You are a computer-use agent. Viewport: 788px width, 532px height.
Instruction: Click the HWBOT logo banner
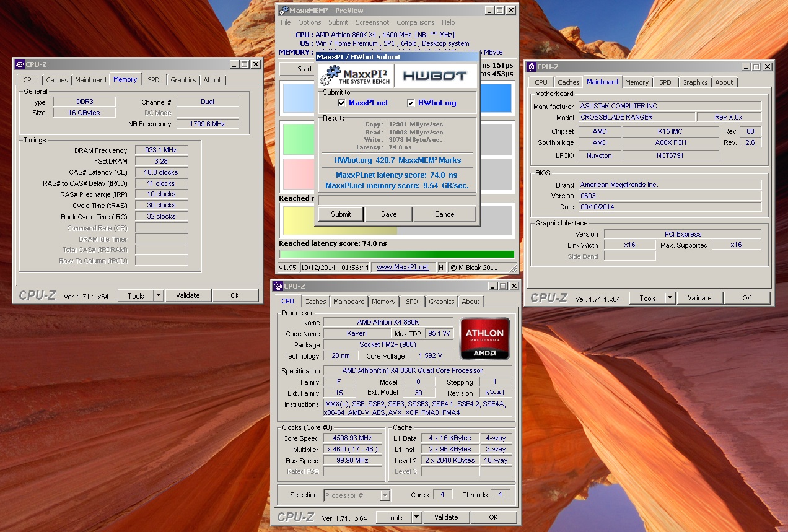point(436,76)
